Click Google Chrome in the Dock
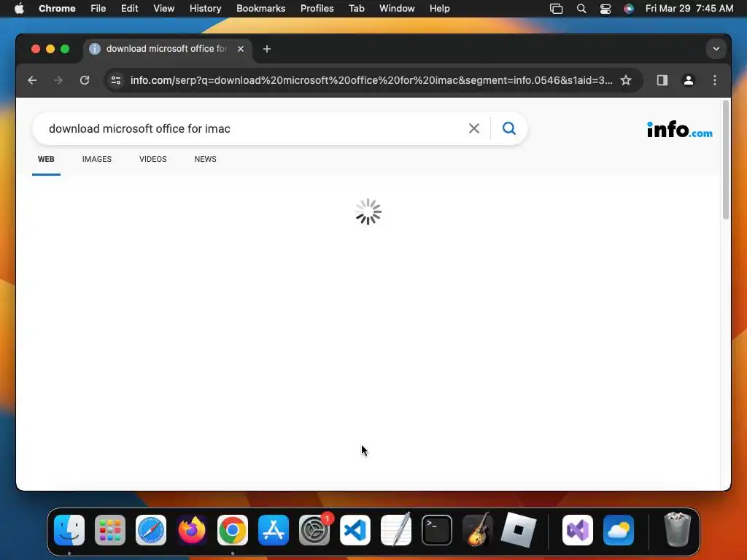 (x=233, y=530)
